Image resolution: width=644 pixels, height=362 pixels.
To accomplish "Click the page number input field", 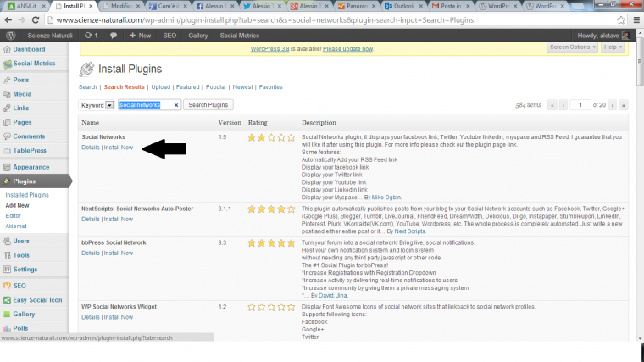I will 580,105.
